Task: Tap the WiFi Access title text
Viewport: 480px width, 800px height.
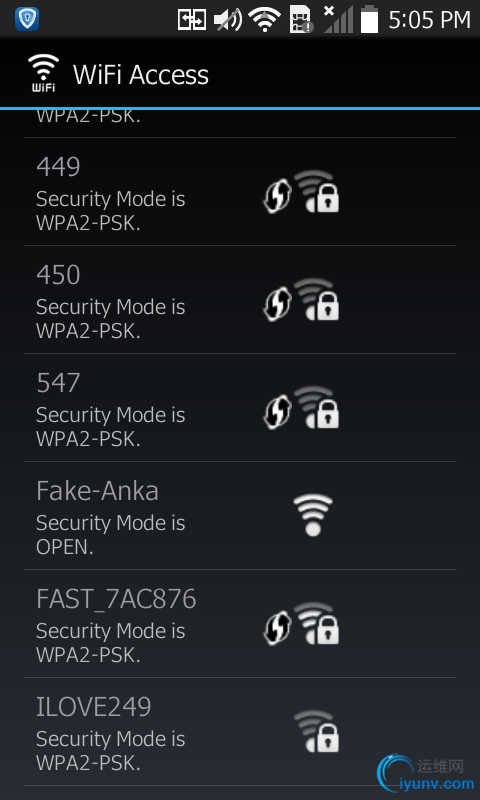Action: coord(141,75)
